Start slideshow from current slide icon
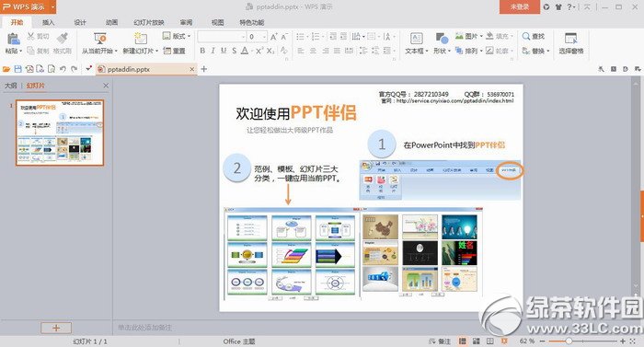The width and height of the screenshot is (644, 347). [99, 39]
